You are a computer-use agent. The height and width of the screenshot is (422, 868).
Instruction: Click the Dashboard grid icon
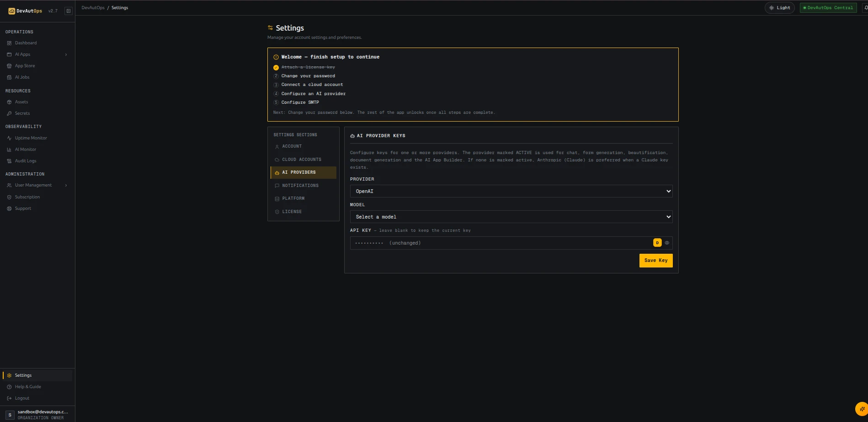9,43
